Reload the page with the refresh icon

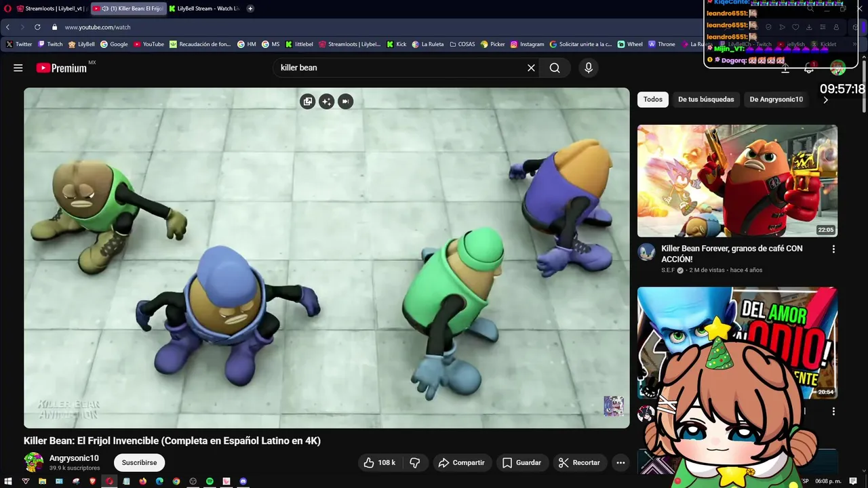[37, 27]
